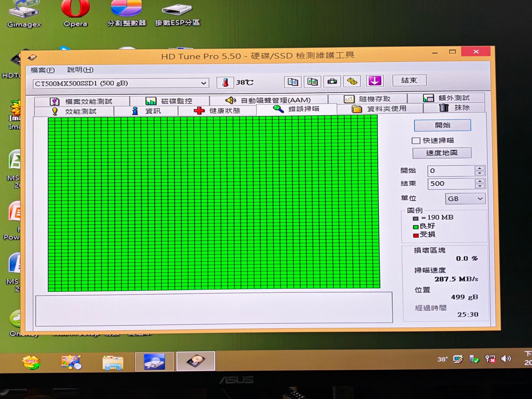Click the copy text to clipboard icon

[x=292, y=82]
